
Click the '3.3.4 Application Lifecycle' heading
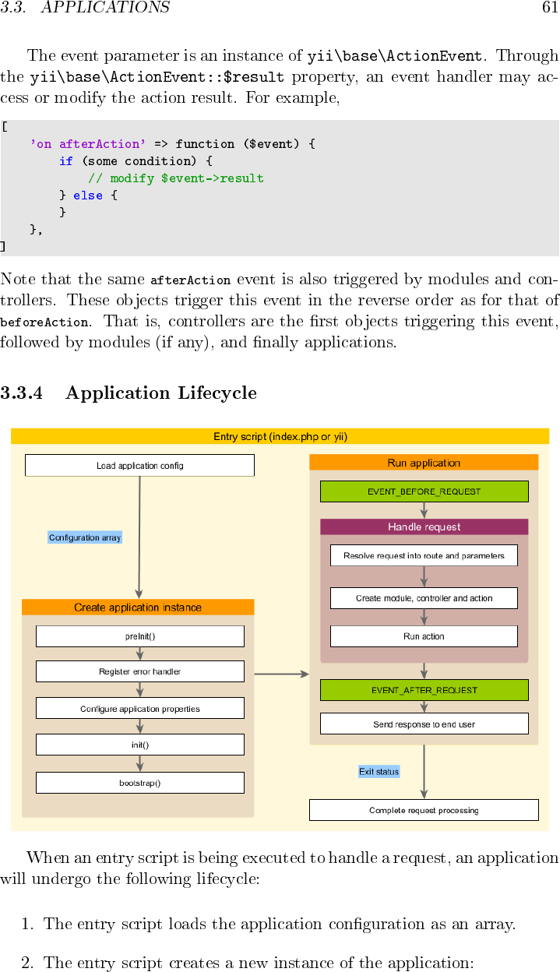coord(129,393)
